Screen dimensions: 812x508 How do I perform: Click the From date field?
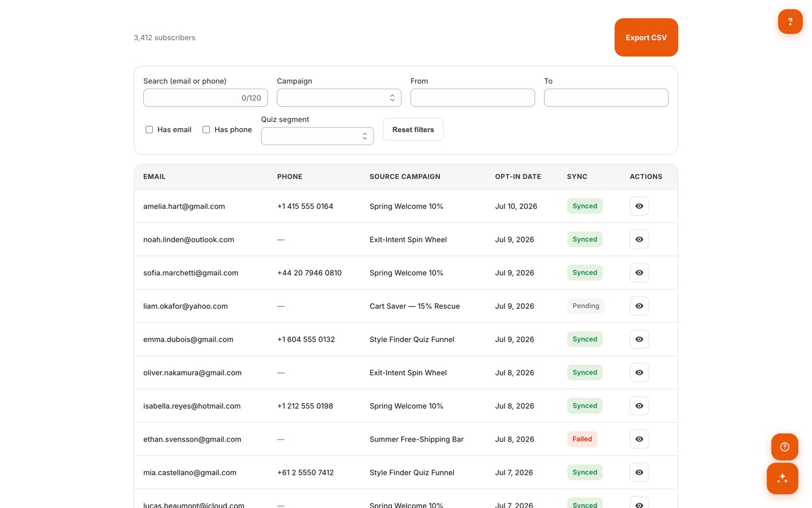[x=473, y=98]
